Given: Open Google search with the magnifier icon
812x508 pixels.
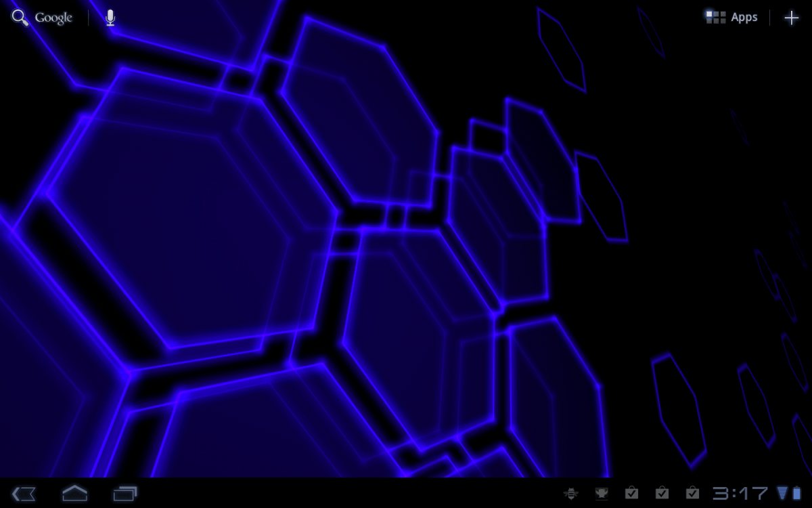Looking at the screenshot, I should coord(18,17).
